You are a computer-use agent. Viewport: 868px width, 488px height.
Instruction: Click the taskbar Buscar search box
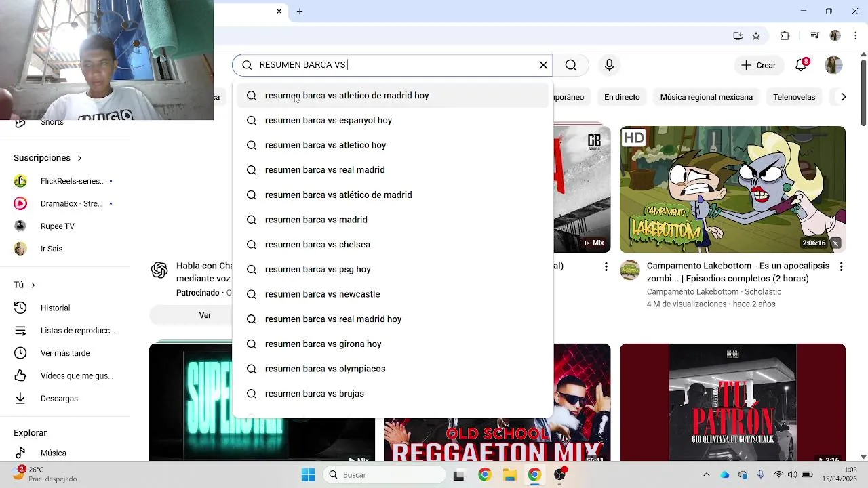pos(384,475)
